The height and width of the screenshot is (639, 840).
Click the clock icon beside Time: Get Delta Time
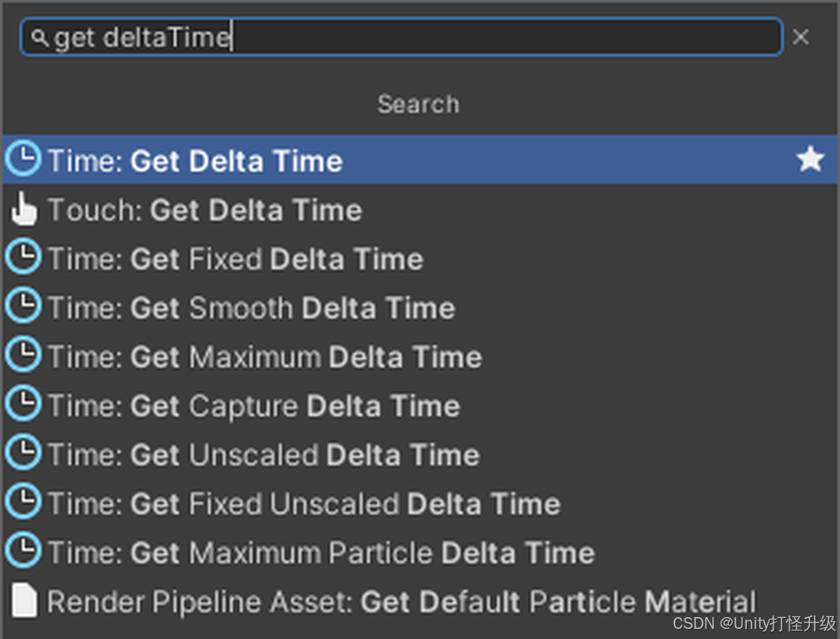click(23, 160)
